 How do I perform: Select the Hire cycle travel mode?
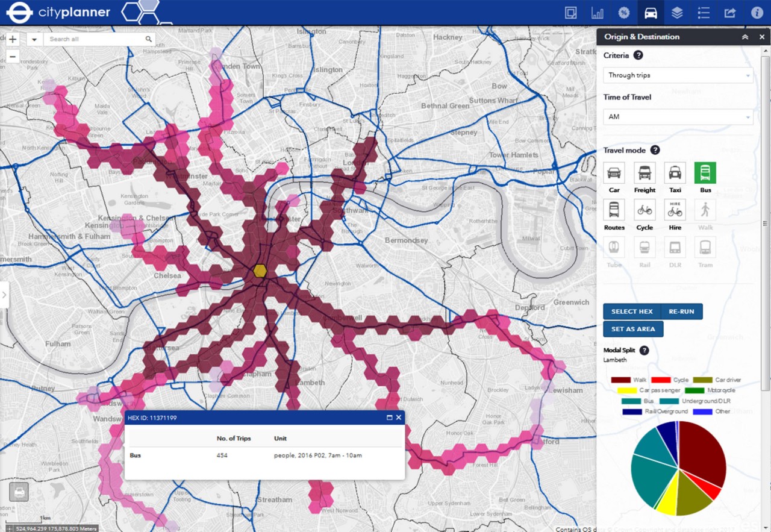675,210
